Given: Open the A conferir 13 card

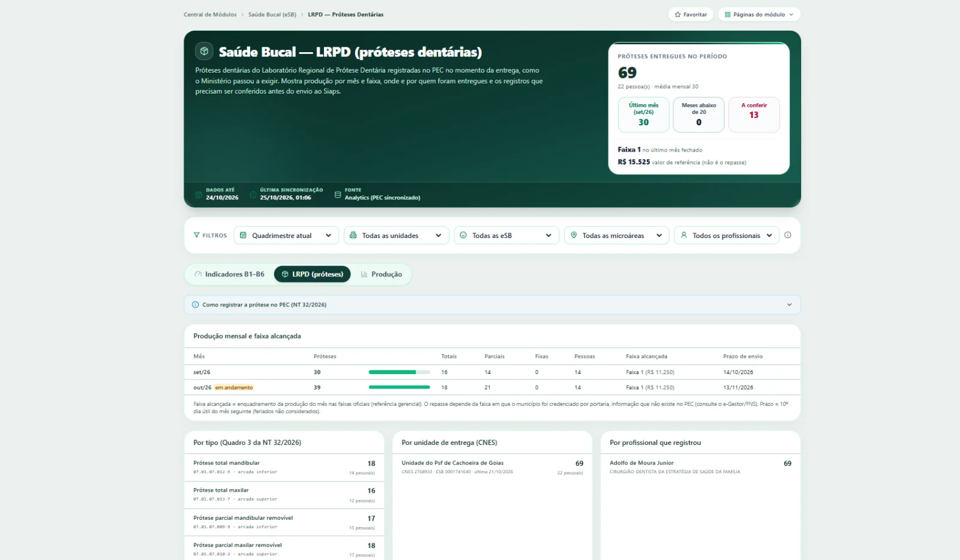Looking at the screenshot, I should coord(754,115).
